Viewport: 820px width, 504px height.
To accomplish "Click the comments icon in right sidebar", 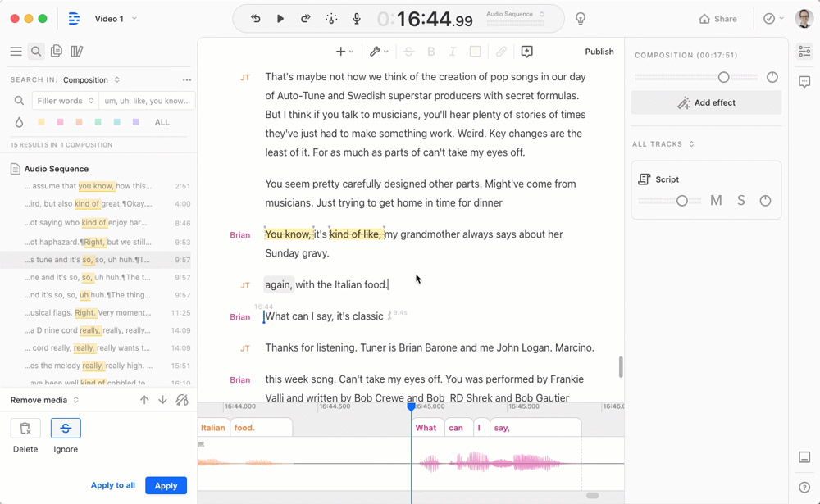I will coord(804,82).
